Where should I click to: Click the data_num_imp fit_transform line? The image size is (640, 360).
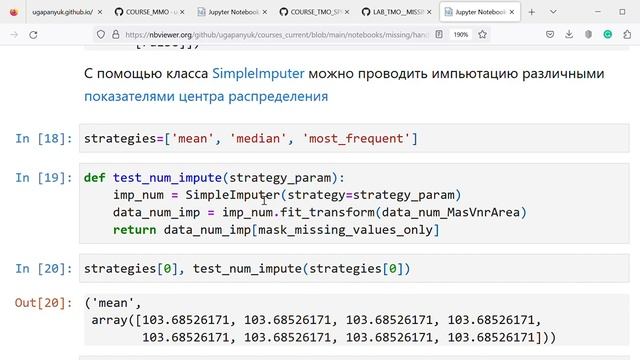coord(320,212)
